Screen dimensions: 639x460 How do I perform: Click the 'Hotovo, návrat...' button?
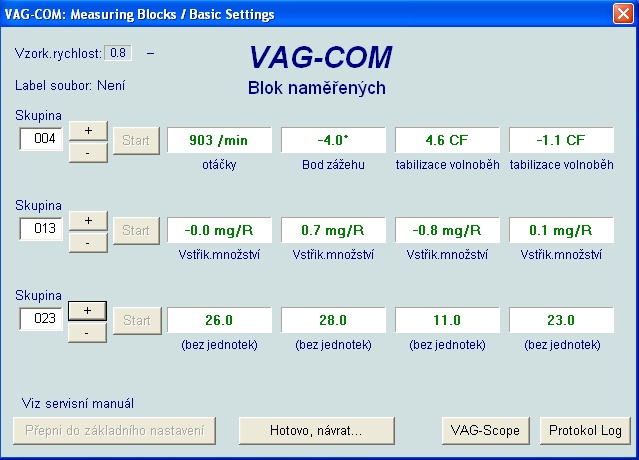pos(316,431)
